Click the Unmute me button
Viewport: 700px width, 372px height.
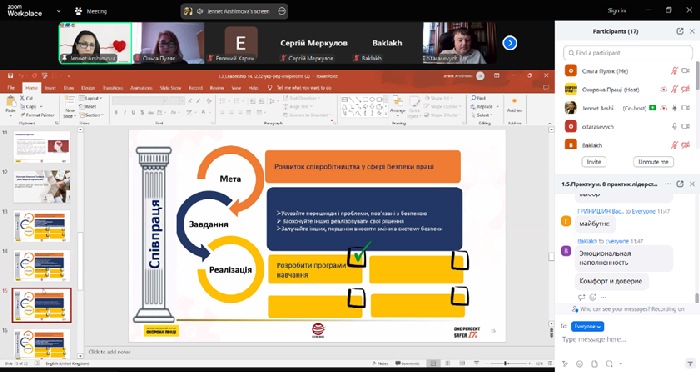click(653, 162)
